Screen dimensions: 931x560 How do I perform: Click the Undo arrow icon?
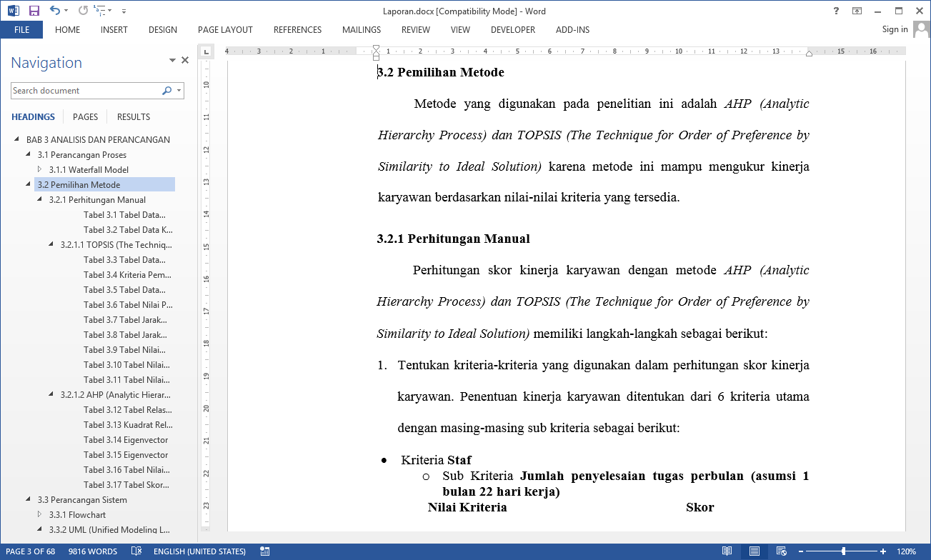pos(54,10)
